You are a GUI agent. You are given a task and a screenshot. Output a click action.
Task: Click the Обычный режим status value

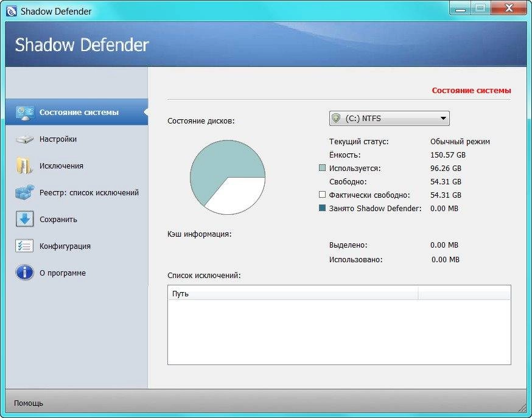[460, 142]
